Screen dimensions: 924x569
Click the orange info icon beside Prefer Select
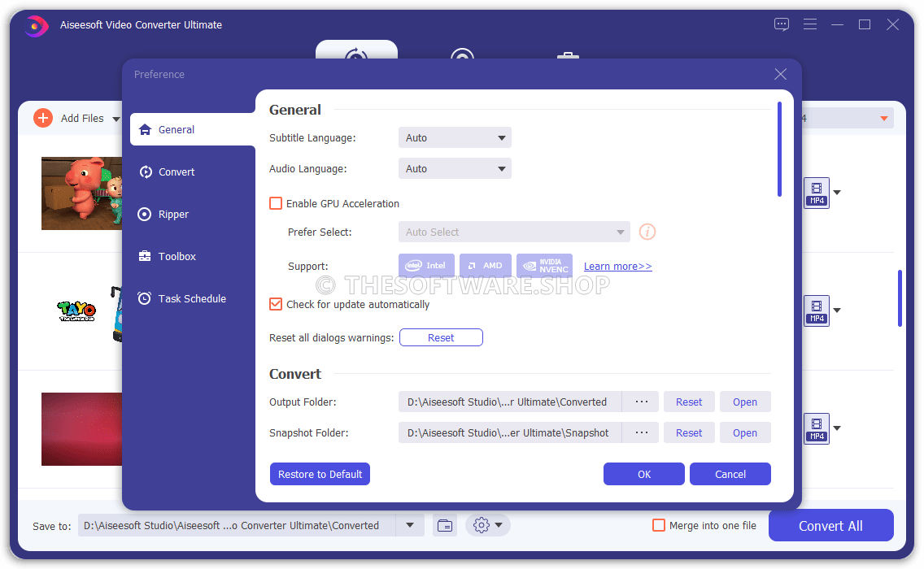(x=647, y=232)
